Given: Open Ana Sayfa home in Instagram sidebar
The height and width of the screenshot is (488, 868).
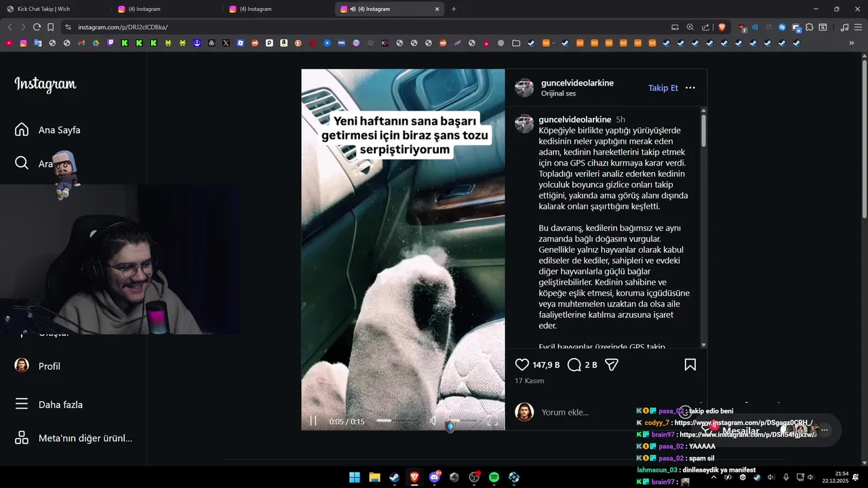Looking at the screenshot, I should pos(47,129).
